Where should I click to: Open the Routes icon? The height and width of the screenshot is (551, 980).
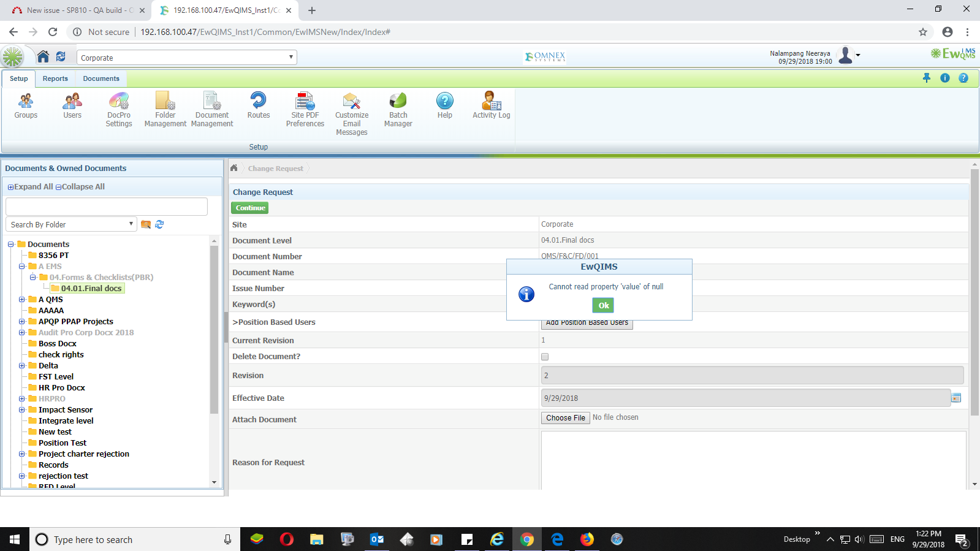point(259,105)
